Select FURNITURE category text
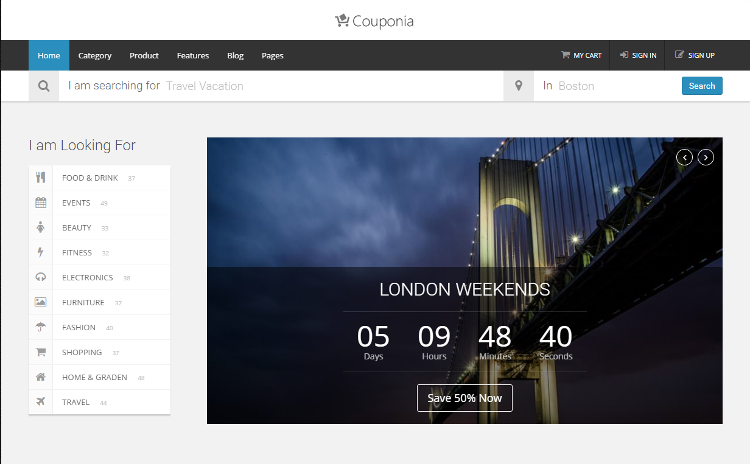 pyautogui.click(x=83, y=302)
